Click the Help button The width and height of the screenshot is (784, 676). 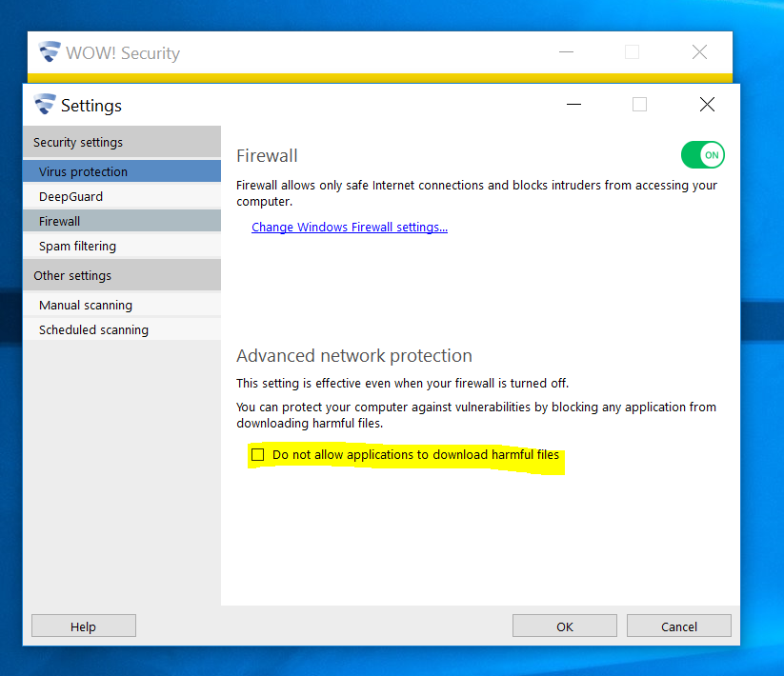pos(84,626)
